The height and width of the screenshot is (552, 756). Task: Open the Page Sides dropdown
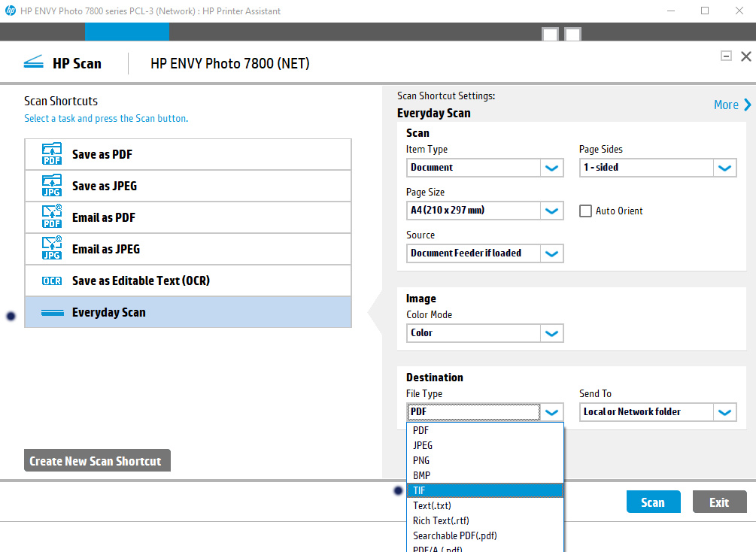[724, 167]
